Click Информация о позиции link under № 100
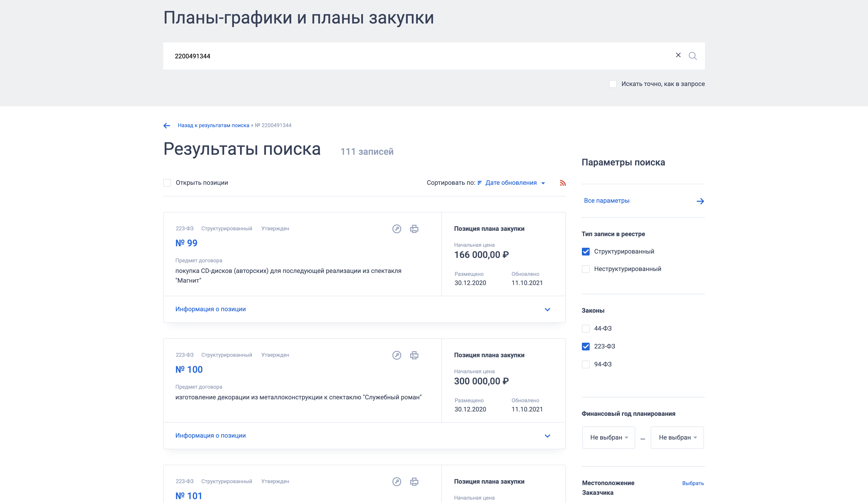This screenshot has width=868, height=503. click(211, 435)
